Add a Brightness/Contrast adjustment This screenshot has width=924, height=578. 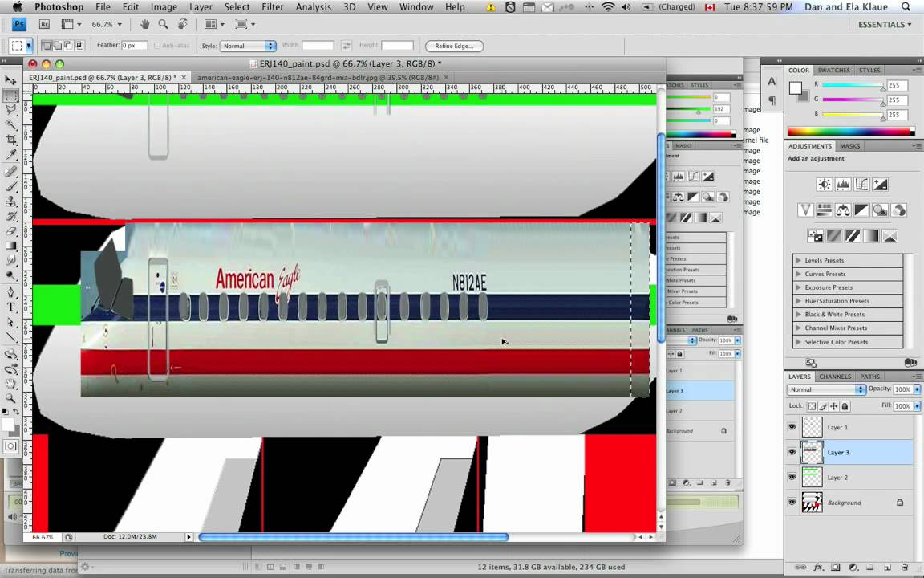[824, 185]
